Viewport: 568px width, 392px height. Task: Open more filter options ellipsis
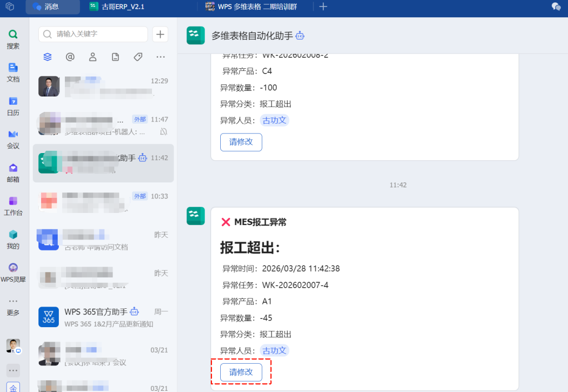pyautogui.click(x=160, y=57)
